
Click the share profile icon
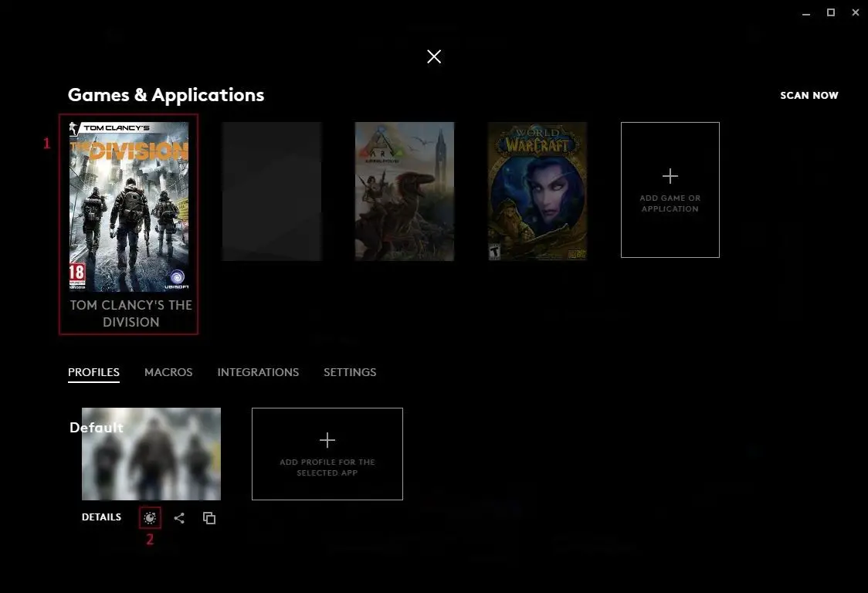click(x=179, y=517)
